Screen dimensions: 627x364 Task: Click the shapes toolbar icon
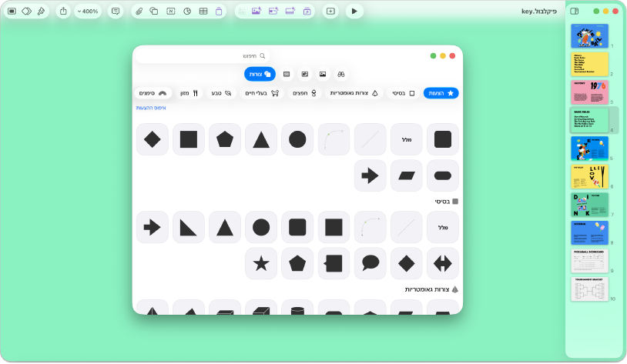pos(154,12)
